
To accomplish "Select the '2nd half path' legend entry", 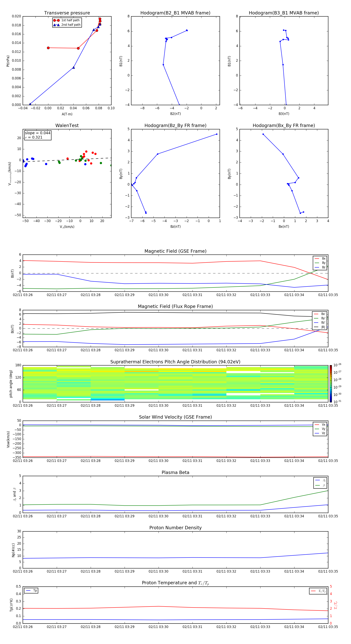I will [x=67, y=25].
